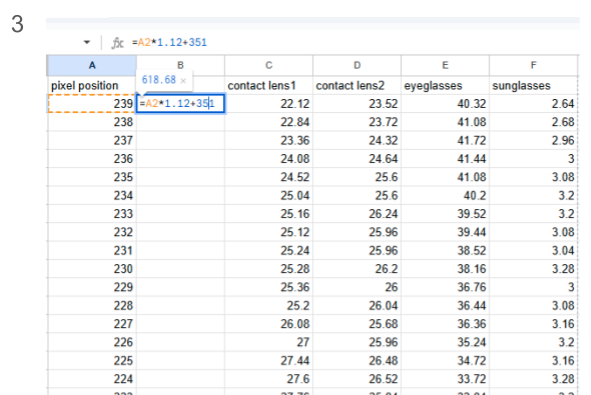Select cell containing 231

coord(92,251)
